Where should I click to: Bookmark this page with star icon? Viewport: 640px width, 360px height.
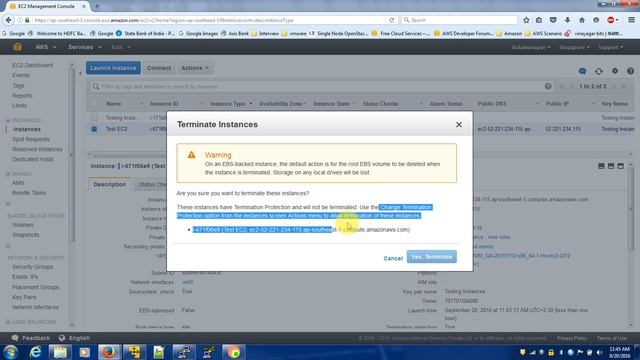(x=526, y=20)
